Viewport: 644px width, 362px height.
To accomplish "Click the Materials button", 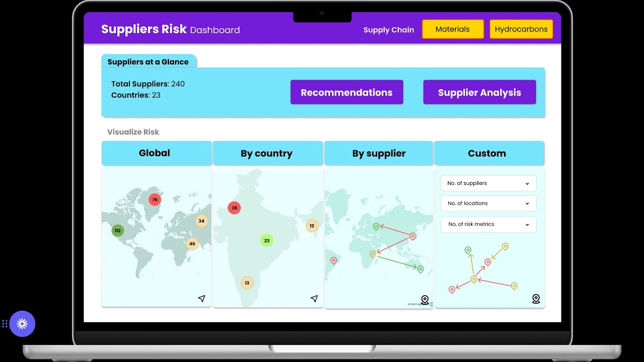I will pyautogui.click(x=453, y=29).
